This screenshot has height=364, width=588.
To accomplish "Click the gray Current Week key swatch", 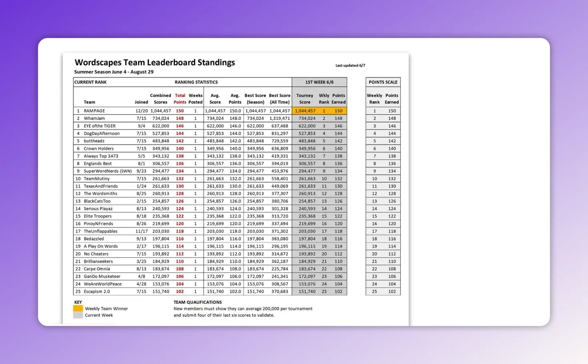I will (78, 315).
